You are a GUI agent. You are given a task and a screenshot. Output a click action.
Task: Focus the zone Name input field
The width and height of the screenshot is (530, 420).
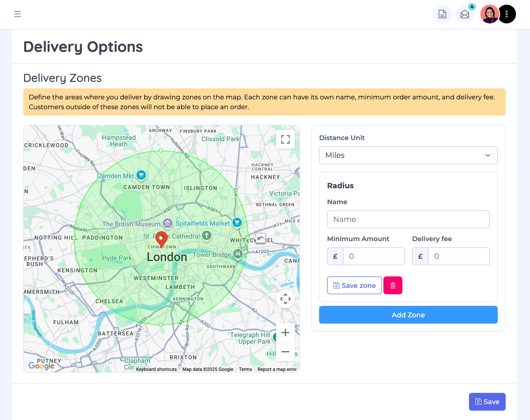coord(408,219)
